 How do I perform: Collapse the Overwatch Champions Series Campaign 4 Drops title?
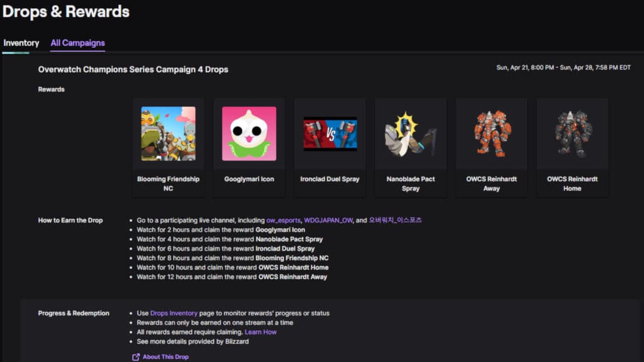pos(133,70)
